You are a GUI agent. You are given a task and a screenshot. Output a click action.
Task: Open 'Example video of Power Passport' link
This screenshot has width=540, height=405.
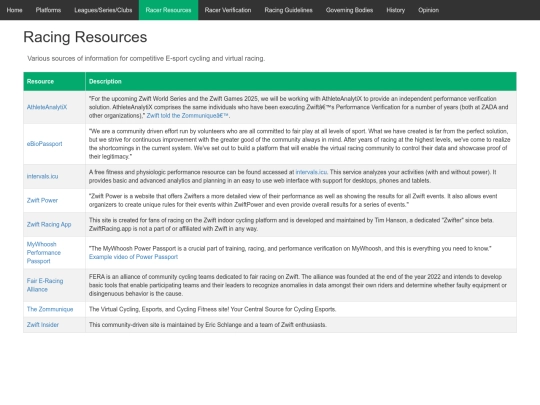pos(133,257)
